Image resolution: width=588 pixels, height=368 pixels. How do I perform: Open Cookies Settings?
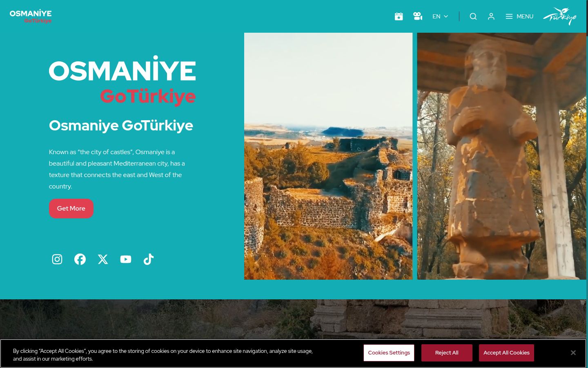tap(389, 353)
